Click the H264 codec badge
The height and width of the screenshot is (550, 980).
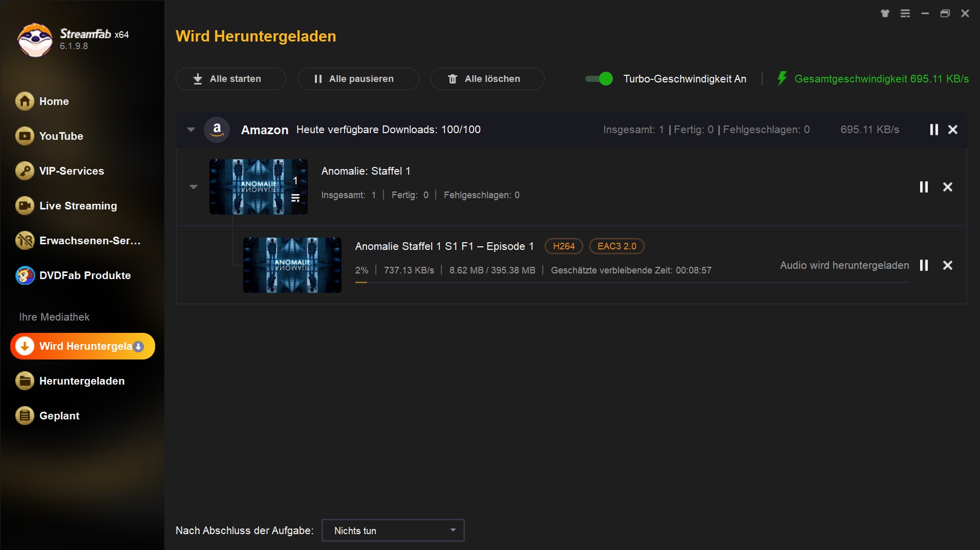[564, 246]
